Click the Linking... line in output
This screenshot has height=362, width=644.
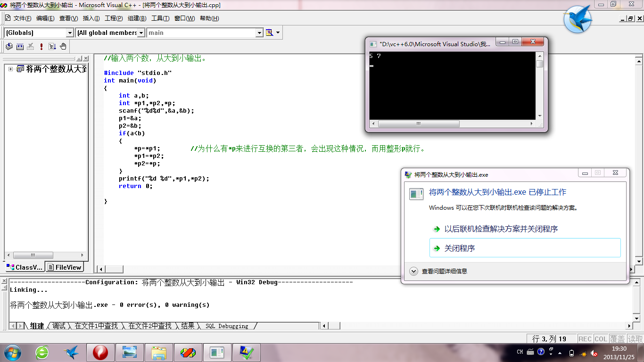pyautogui.click(x=29, y=289)
